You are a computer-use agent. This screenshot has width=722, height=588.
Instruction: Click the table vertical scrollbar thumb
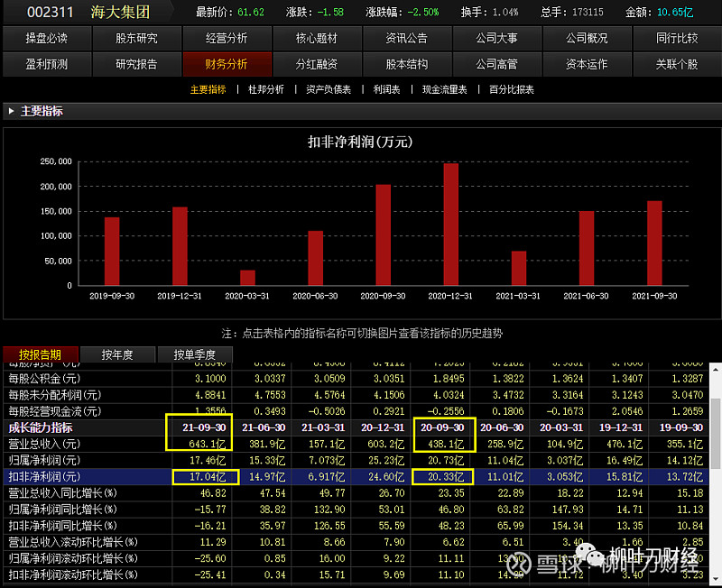(x=716, y=434)
